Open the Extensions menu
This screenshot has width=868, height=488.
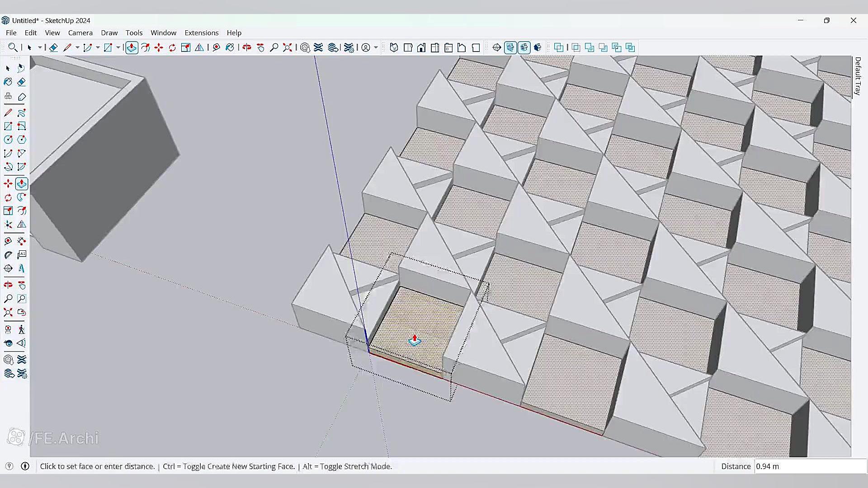(x=201, y=33)
